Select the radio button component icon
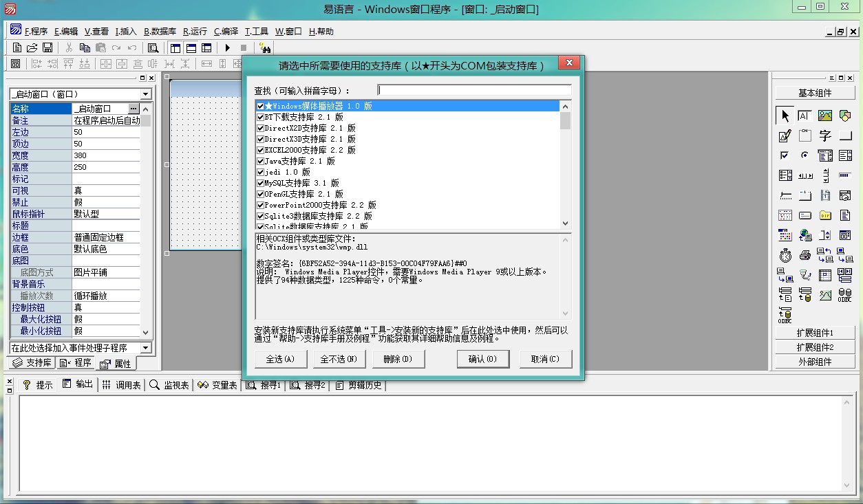The image size is (863, 504). coord(805,155)
